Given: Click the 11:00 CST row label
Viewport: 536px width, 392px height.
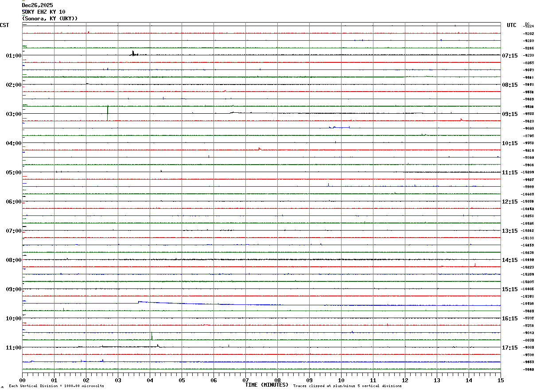Looking at the screenshot, I should coord(13,348).
